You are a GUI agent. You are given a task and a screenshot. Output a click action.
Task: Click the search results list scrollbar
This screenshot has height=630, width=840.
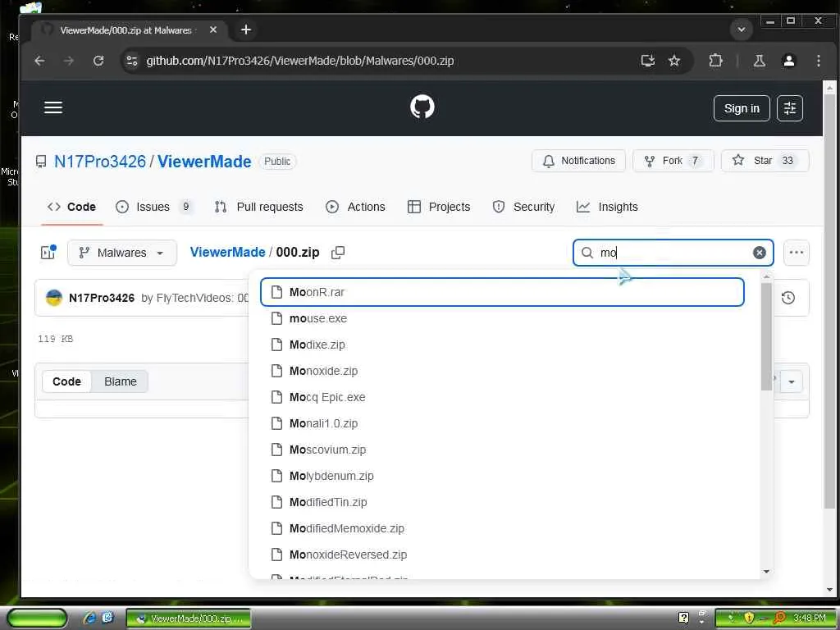[766, 336]
